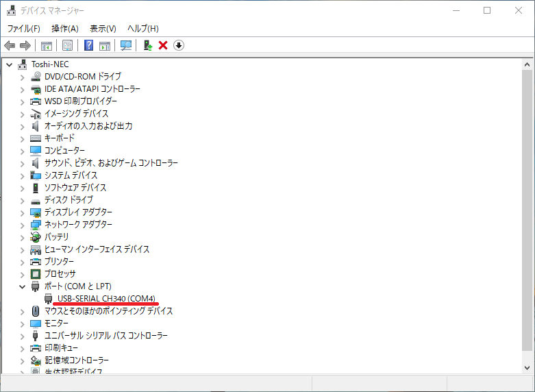This screenshot has height=392, width=535.
Task: Click the Back arrow toolbar icon
Action: tap(10, 45)
